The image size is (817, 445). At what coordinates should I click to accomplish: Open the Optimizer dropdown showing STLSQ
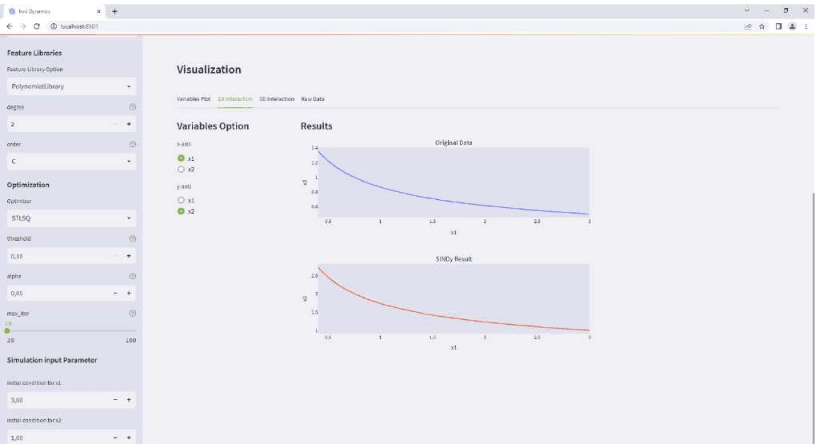(70, 217)
